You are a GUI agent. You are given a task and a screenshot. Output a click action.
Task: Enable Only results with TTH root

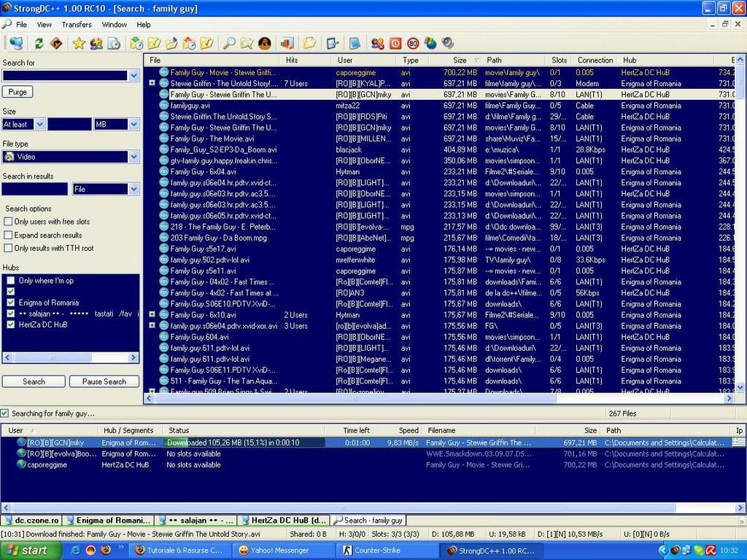[x=8, y=248]
